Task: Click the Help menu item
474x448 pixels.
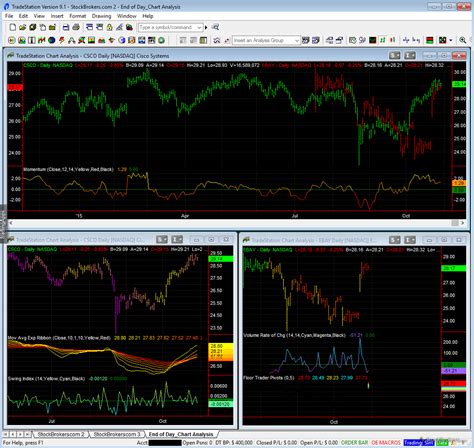Action: 148,16
